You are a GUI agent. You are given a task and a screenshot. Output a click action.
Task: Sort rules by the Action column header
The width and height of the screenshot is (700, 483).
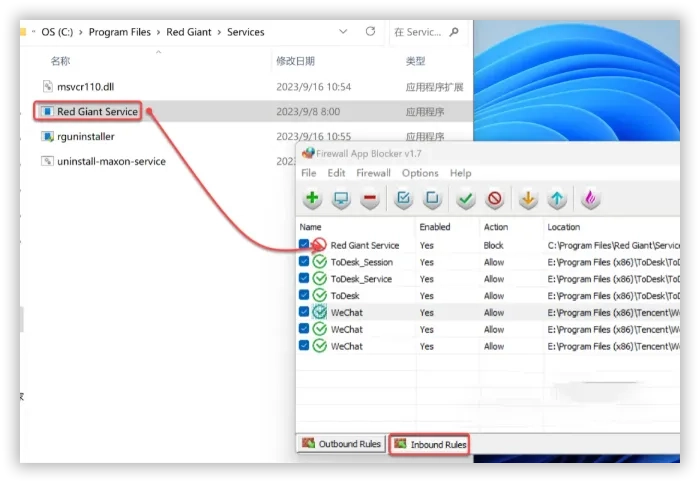[x=496, y=227]
